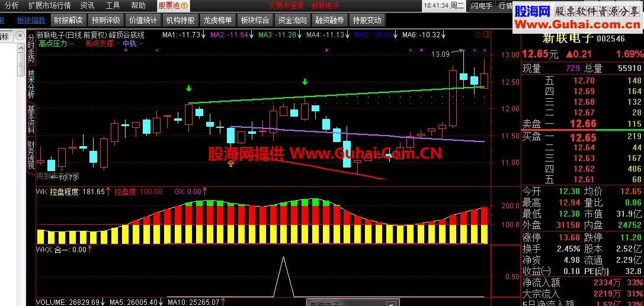The height and width of the screenshot is (306, 644).
Task: Click the 买盘 一 price 12.65
Action: pos(583,137)
